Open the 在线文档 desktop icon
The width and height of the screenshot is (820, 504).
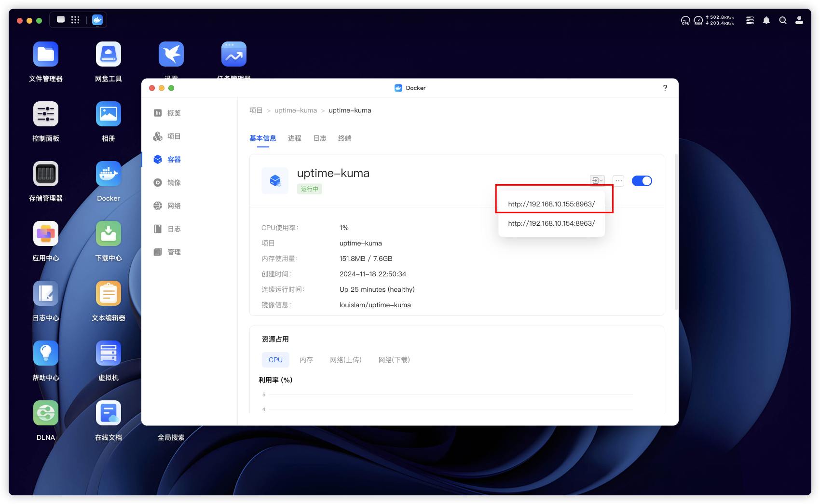pos(109,413)
